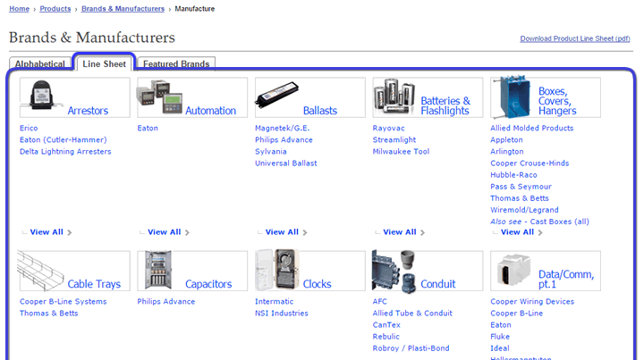The image size is (644, 360).
Task: Open Delta Lightning Arresters link
Action: (65, 151)
